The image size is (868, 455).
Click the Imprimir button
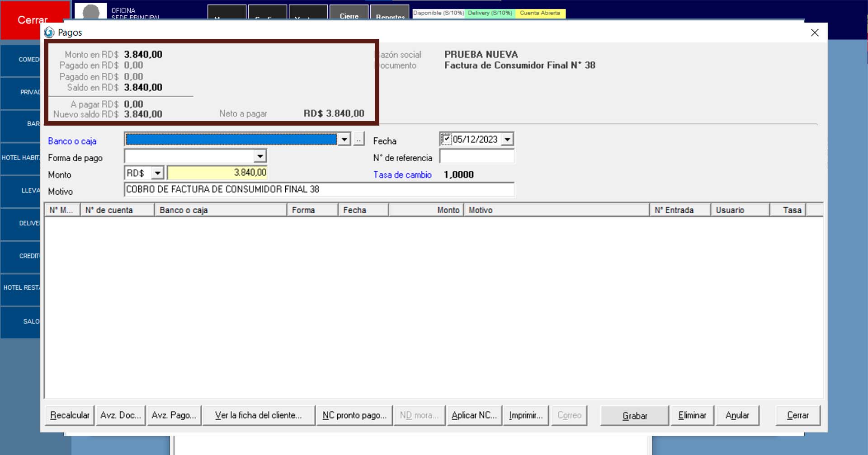pyautogui.click(x=526, y=415)
